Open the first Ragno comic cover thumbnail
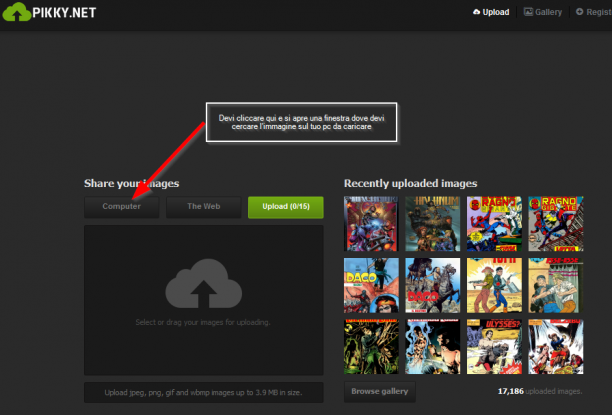 tap(494, 224)
